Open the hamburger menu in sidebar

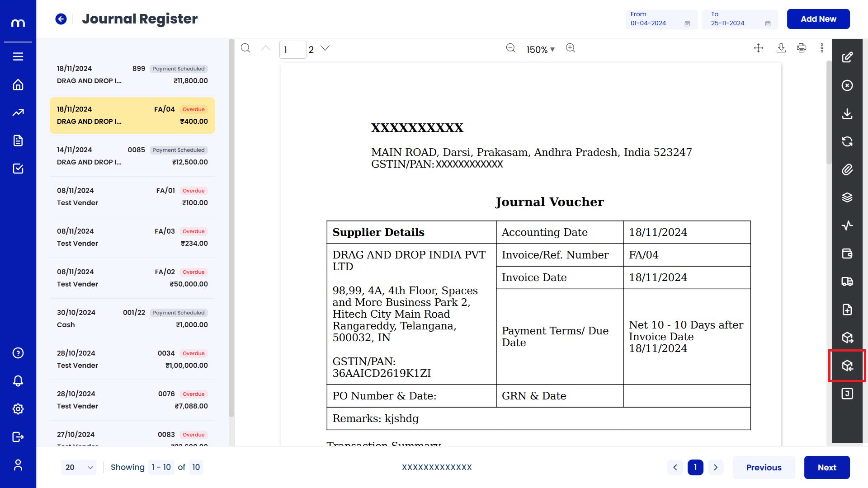[18, 56]
